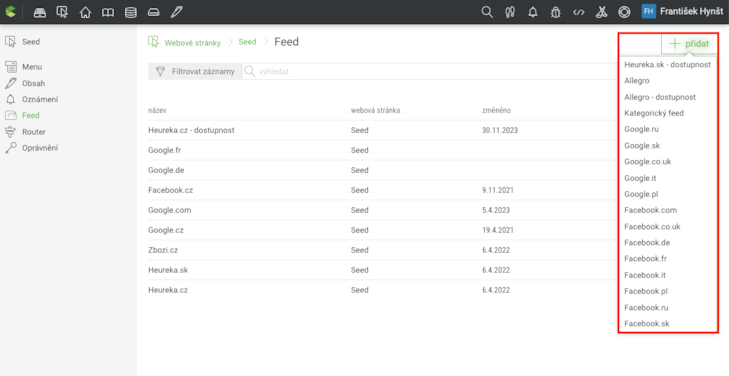Focus the vyhledat search field
The height and width of the screenshot is (376, 729).
pos(430,72)
